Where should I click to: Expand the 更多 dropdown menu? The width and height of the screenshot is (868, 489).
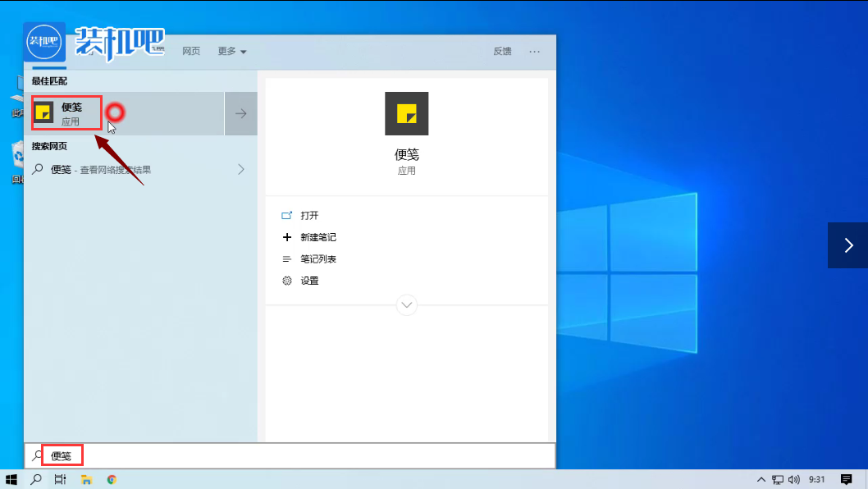point(231,51)
